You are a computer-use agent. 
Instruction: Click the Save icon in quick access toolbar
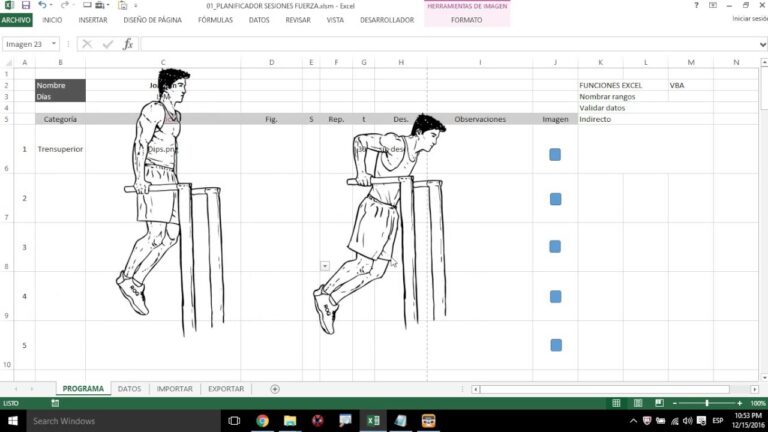(x=25, y=5)
